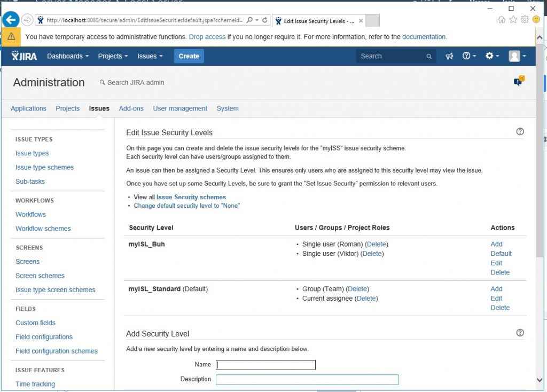Open browser tools gear icon
The image size is (547, 392).
pos(525,20)
